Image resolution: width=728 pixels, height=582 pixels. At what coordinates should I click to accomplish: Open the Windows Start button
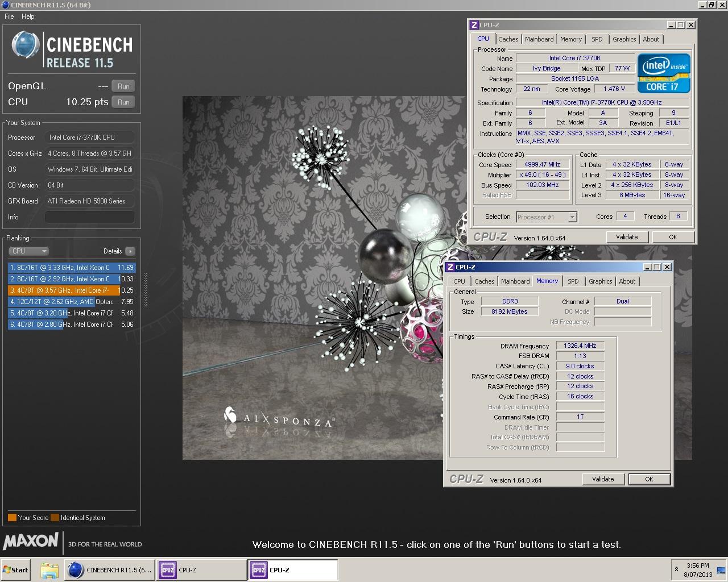coord(16,569)
